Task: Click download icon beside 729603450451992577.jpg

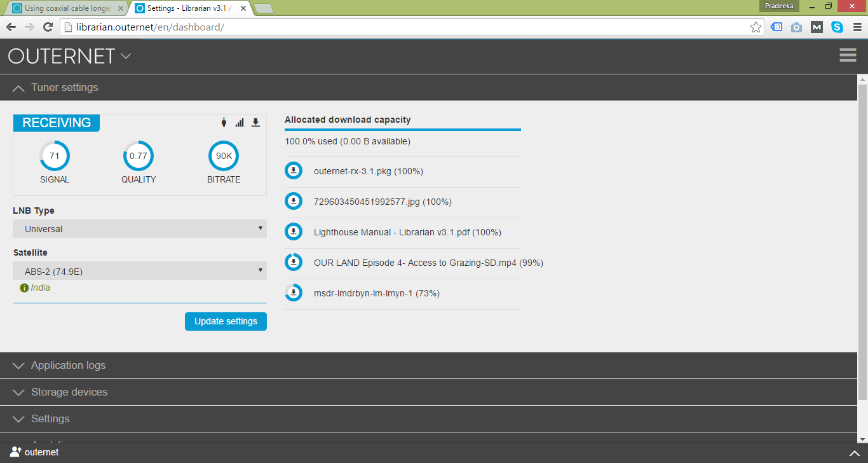Action: tap(294, 202)
